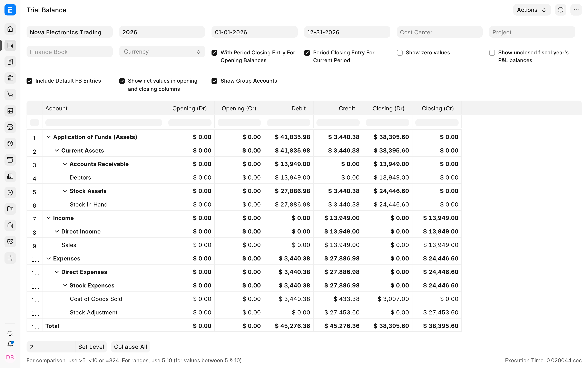
Task: Click the Project filter field
Action: pos(532,32)
